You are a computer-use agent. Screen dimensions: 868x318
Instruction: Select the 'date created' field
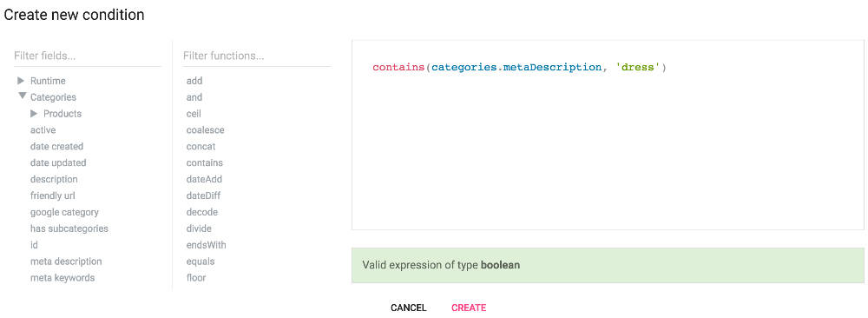point(56,147)
